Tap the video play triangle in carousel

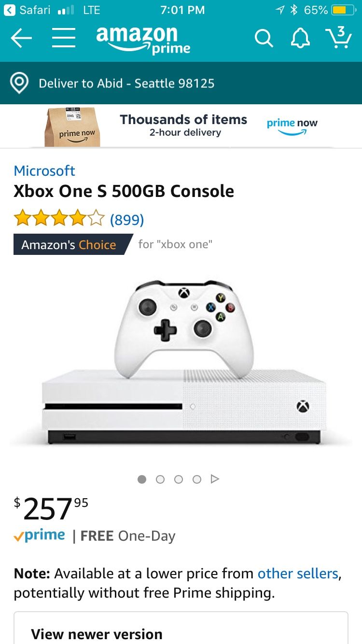coord(215,479)
